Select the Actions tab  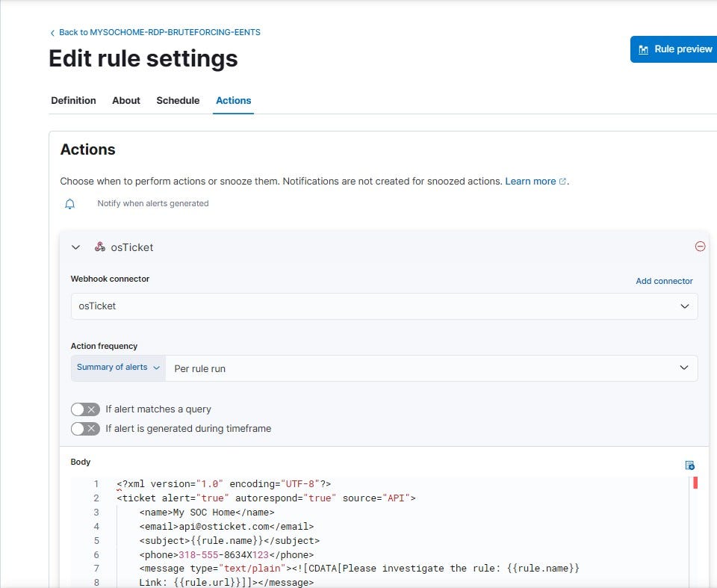pyautogui.click(x=233, y=100)
